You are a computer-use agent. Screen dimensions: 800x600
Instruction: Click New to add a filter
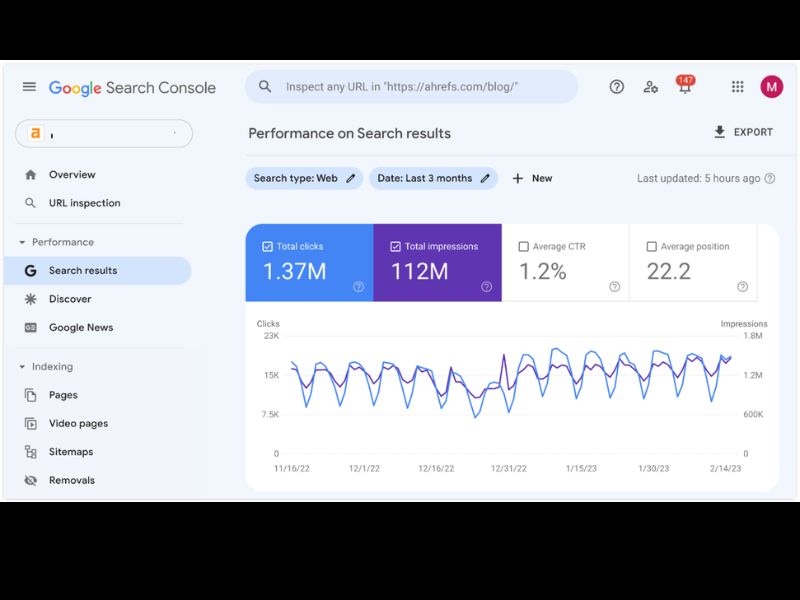[x=532, y=178]
